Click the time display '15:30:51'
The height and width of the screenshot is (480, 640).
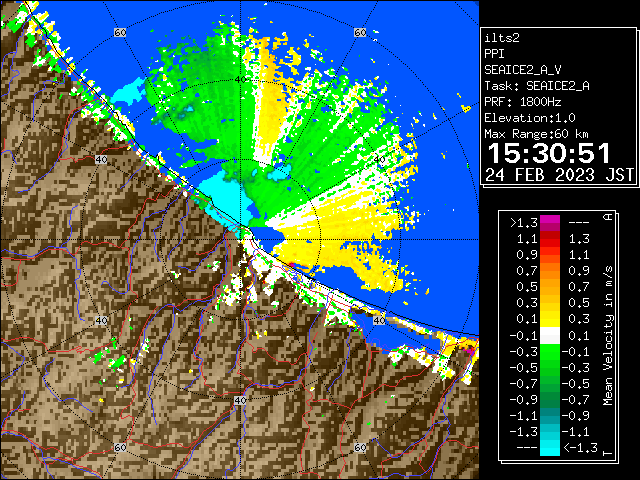click(549, 153)
